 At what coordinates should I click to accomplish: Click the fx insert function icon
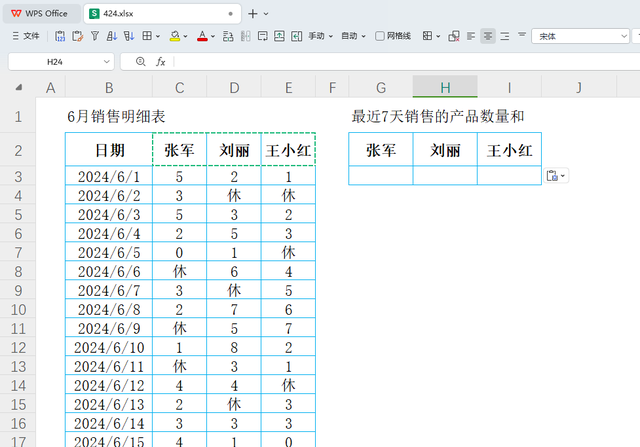tap(160, 62)
